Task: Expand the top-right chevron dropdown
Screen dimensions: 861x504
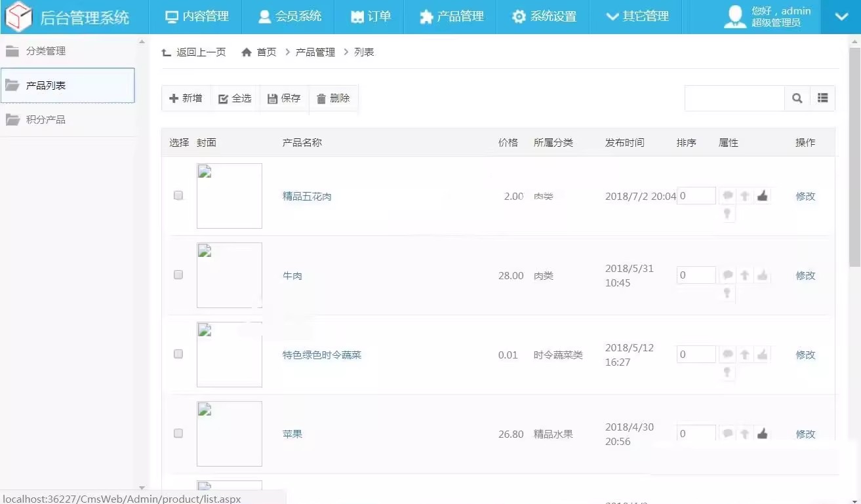Action: point(841,17)
